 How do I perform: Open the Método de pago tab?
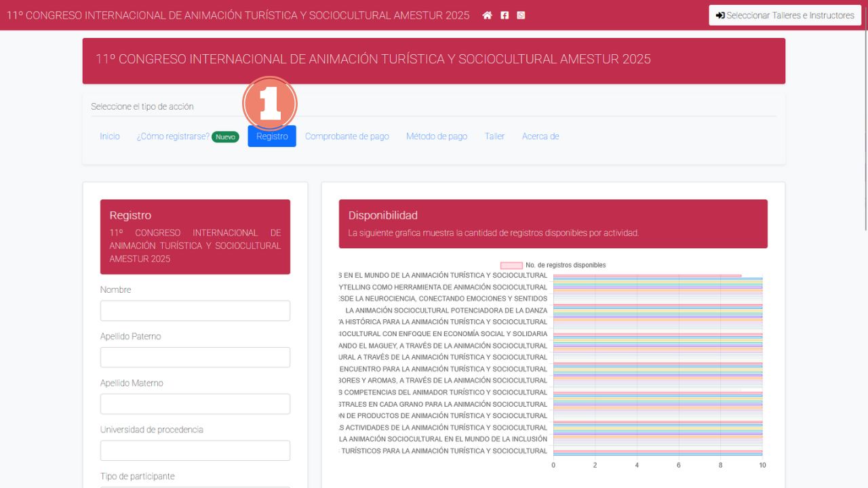tap(437, 136)
